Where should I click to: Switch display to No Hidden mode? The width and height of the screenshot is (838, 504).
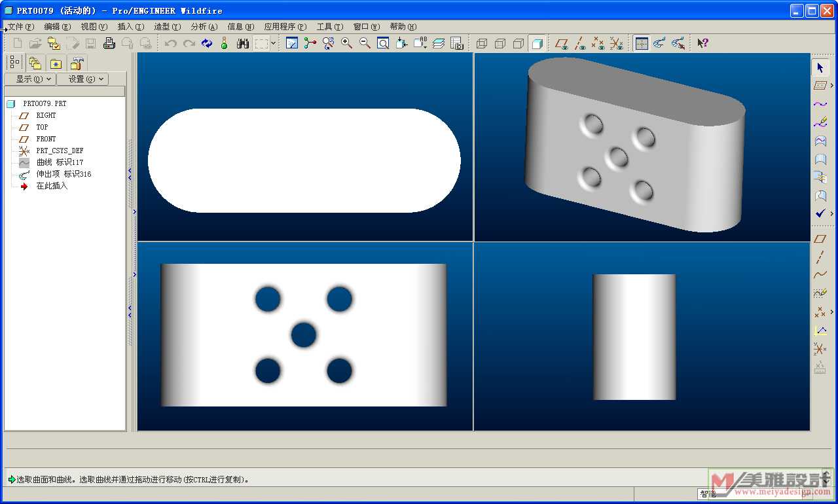pos(519,43)
